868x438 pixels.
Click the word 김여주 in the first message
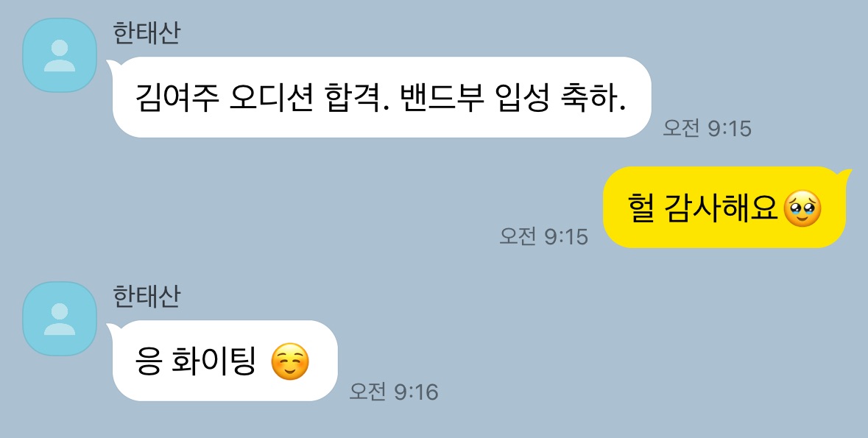(x=174, y=99)
